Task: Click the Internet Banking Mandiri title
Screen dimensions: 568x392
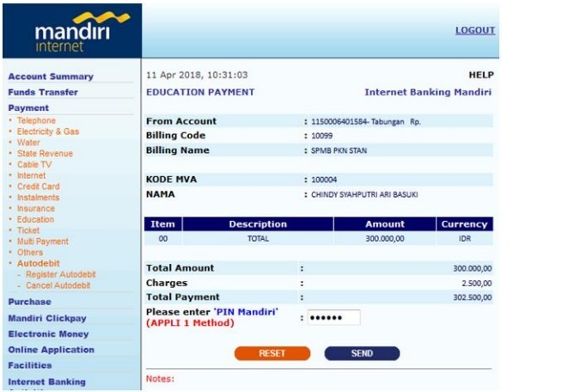Action: tap(428, 92)
